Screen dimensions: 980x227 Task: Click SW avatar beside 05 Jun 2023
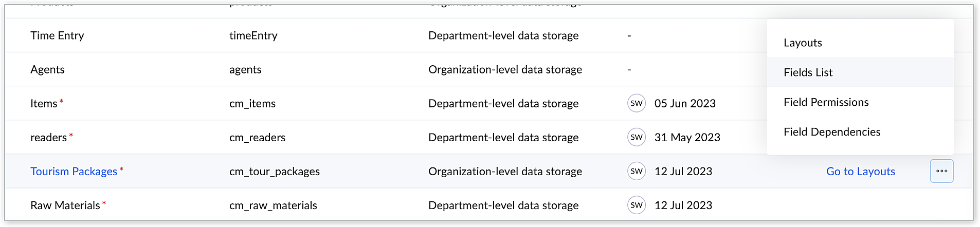pos(637,103)
